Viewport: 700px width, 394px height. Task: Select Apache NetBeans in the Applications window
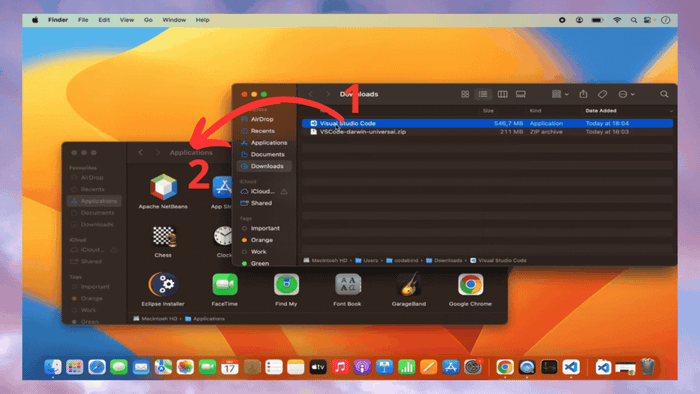163,191
